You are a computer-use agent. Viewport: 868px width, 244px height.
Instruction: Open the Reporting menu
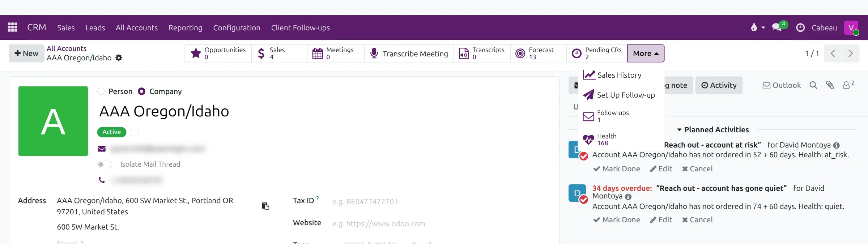point(185,27)
